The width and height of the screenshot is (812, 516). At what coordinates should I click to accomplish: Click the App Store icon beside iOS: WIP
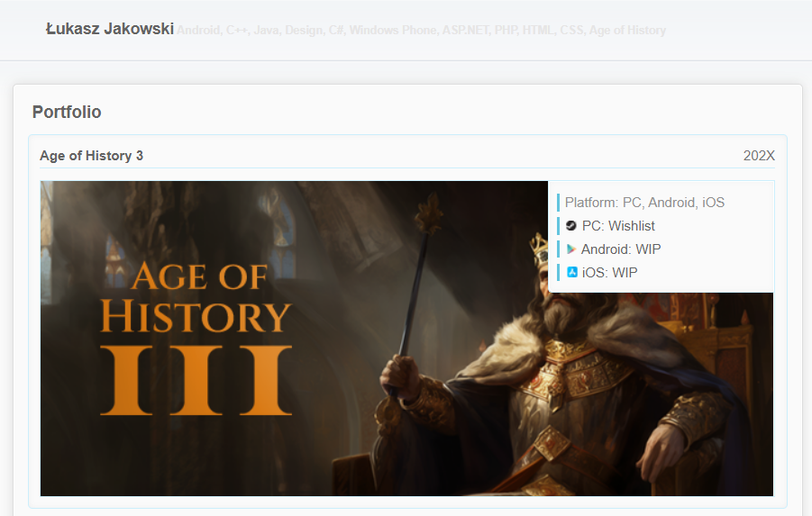[x=571, y=272]
